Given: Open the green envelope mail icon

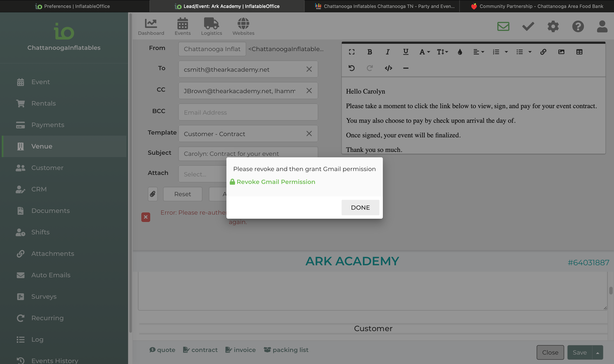Looking at the screenshot, I should [x=503, y=26].
